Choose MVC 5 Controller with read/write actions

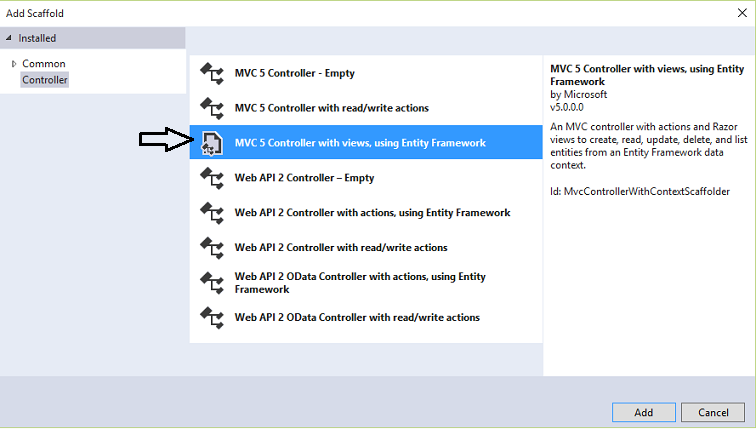tap(366, 108)
